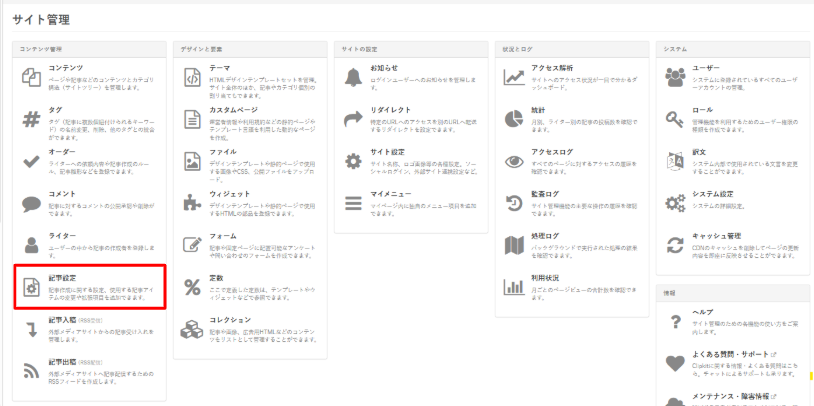This screenshot has height=406, width=814.
Task: Open the 記事出稿 link
Action: click(63, 362)
